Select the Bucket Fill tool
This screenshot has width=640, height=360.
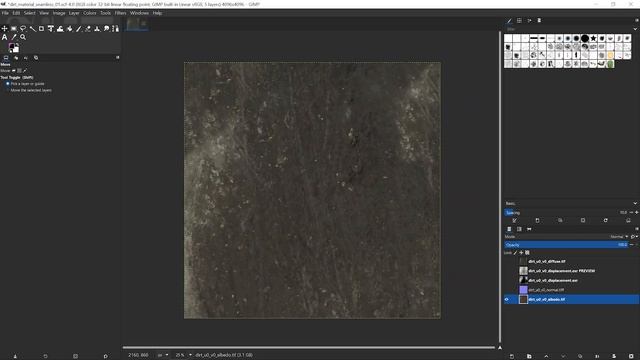click(x=69, y=29)
